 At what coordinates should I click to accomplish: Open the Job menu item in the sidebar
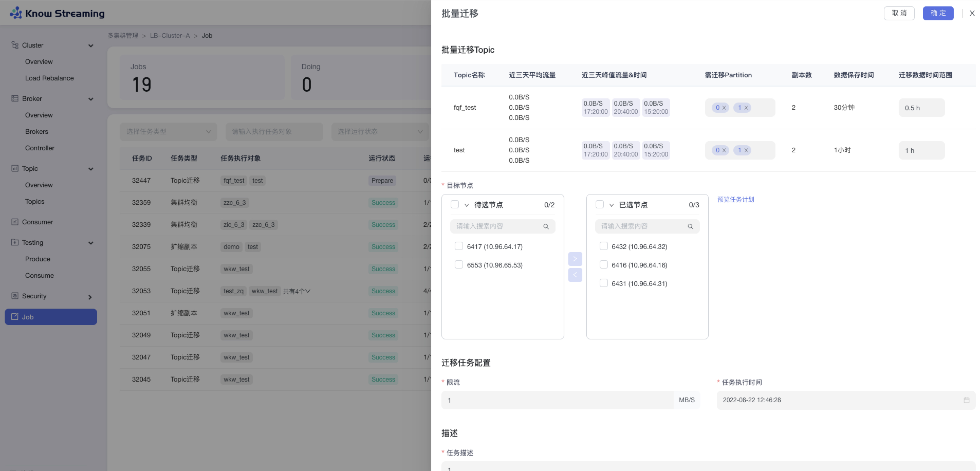pyautogui.click(x=51, y=317)
